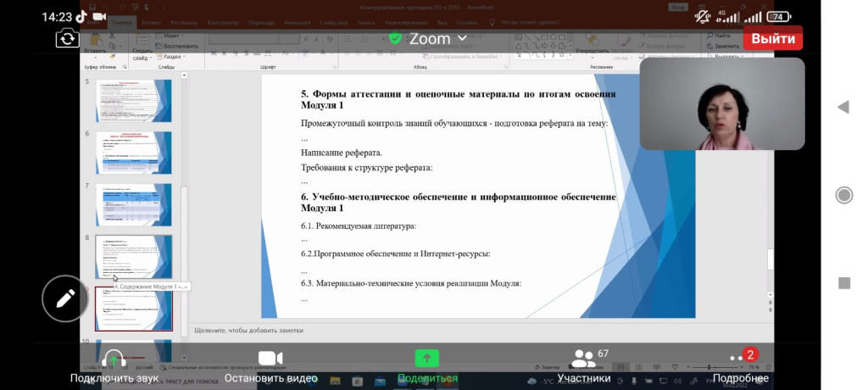Switch camera with the flip camera icon
The width and height of the screenshot is (868, 390).
pyautogui.click(x=67, y=38)
